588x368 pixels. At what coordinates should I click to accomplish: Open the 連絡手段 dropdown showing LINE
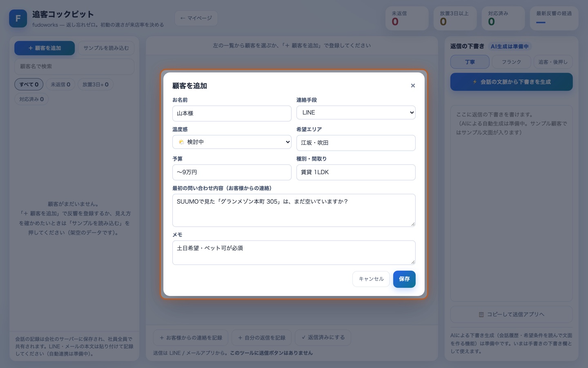pos(356,112)
